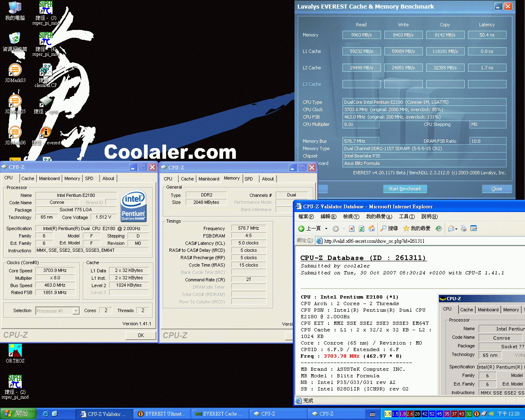Open the Mail icon dropdown arrow in IE

(x=456, y=228)
